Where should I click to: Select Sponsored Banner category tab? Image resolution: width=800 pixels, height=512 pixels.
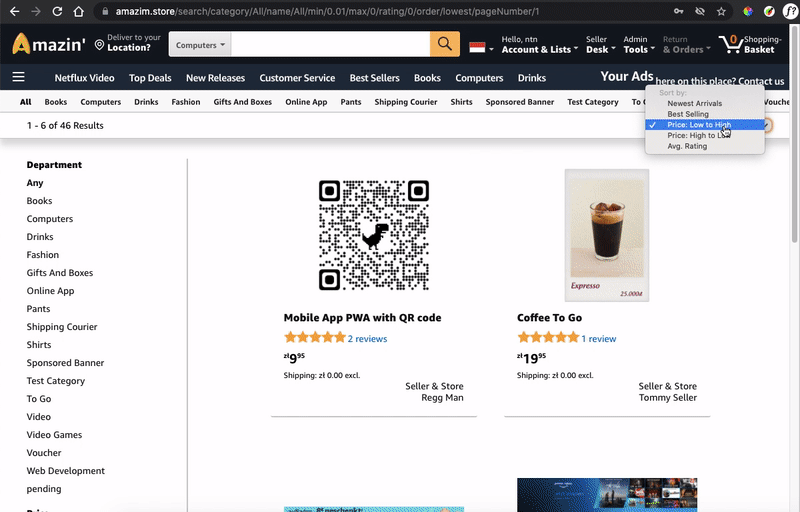coord(520,102)
